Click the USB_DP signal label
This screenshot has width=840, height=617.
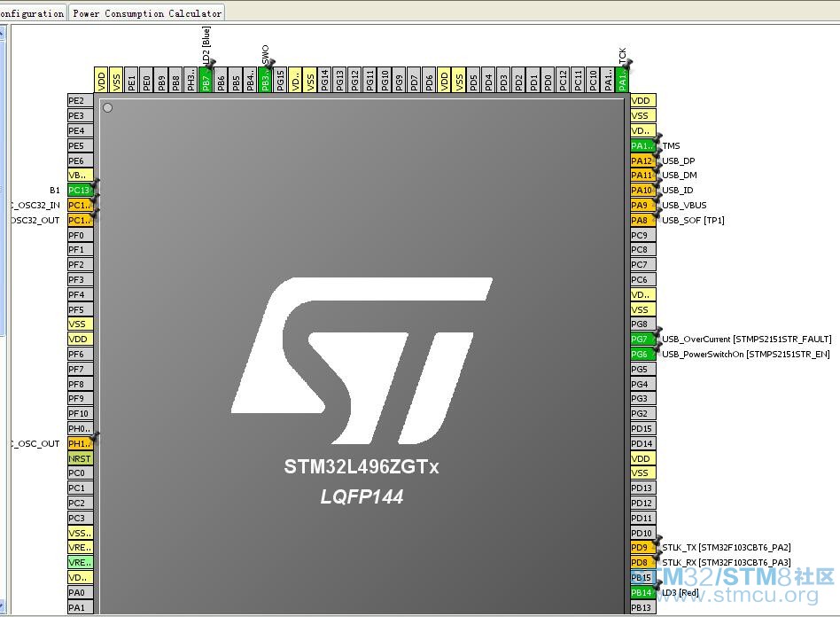click(x=678, y=160)
